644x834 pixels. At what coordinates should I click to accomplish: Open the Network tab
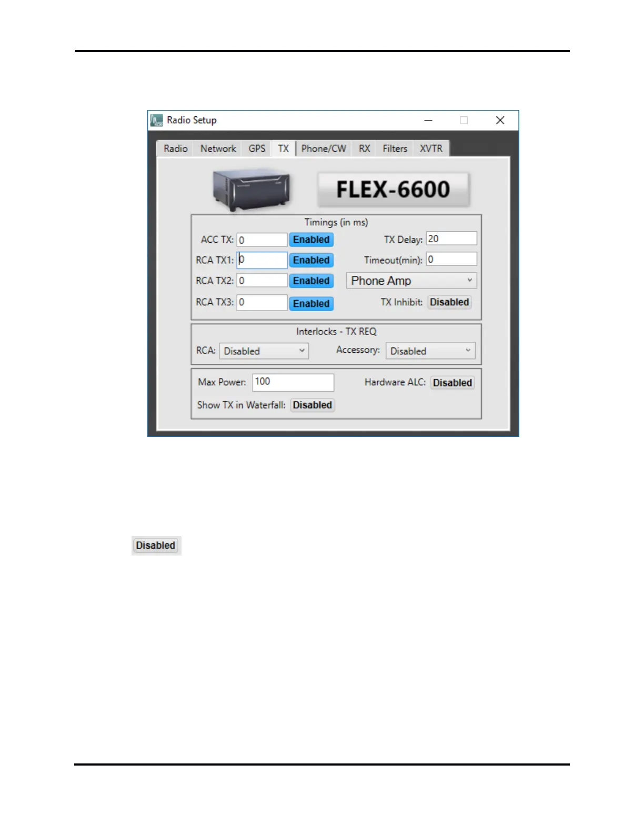[218, 148]
